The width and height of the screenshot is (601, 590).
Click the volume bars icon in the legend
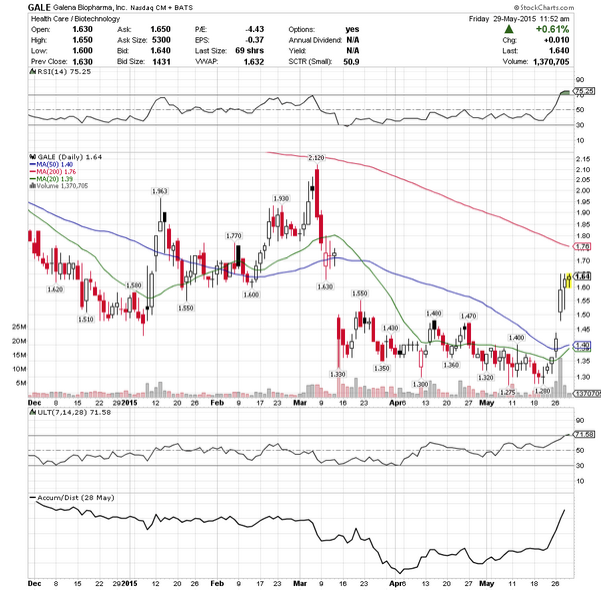click(x=33, y=186)
